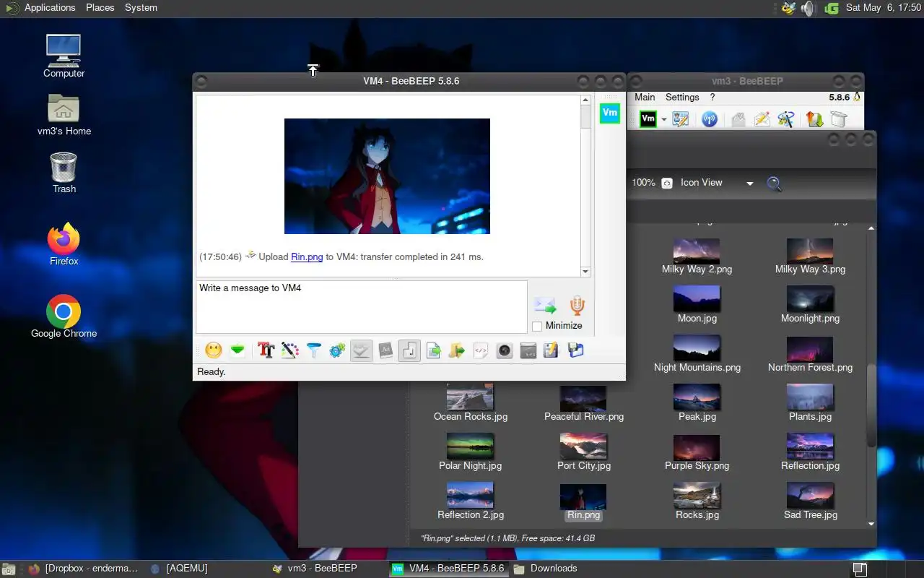The height and width of the screenshot is (578, 924).
Task: Open chat settings blue gears icon
Action: [x=337, y=350]
